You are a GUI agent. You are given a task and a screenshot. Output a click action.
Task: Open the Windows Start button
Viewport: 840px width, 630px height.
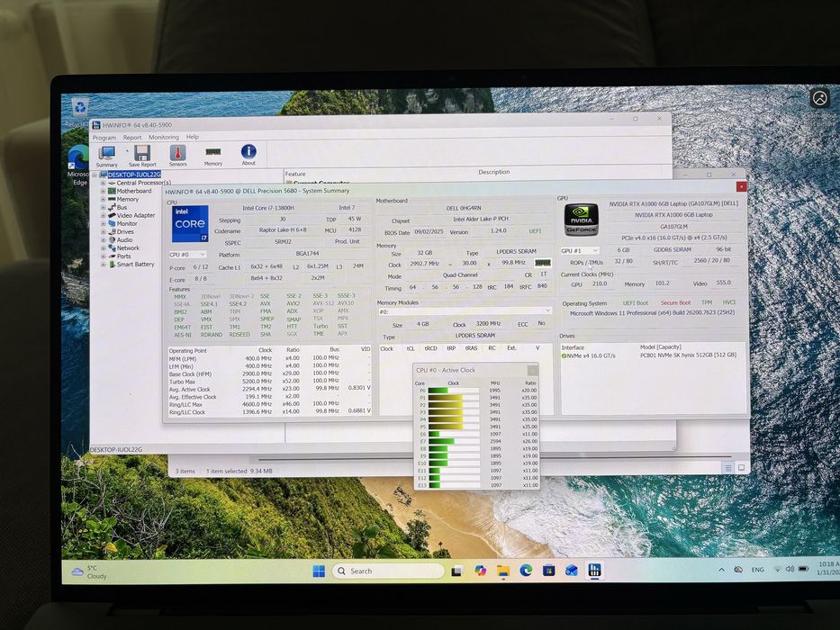[319, 571]
